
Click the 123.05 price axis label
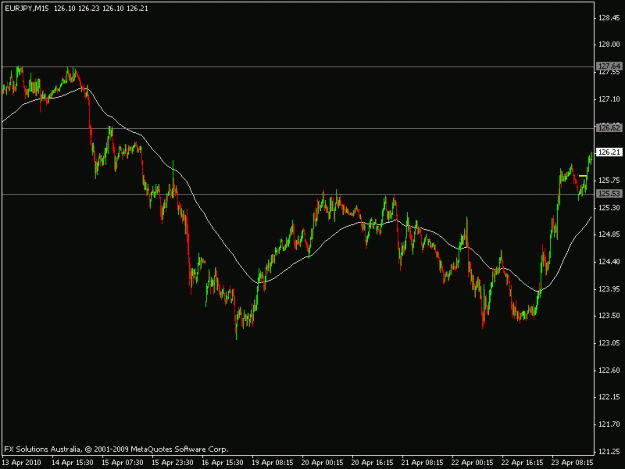coord(609,343)
